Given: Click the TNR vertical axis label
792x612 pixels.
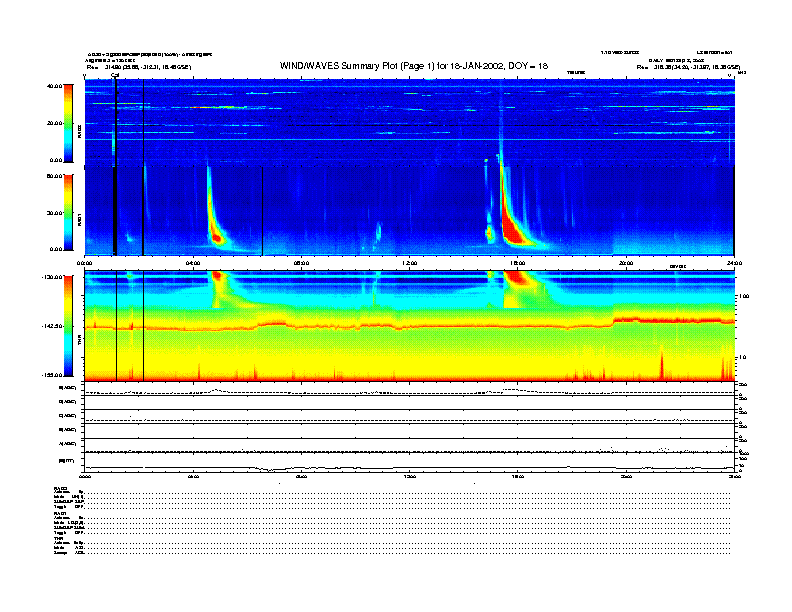Looking at the screenshot, I should [79, 342].
